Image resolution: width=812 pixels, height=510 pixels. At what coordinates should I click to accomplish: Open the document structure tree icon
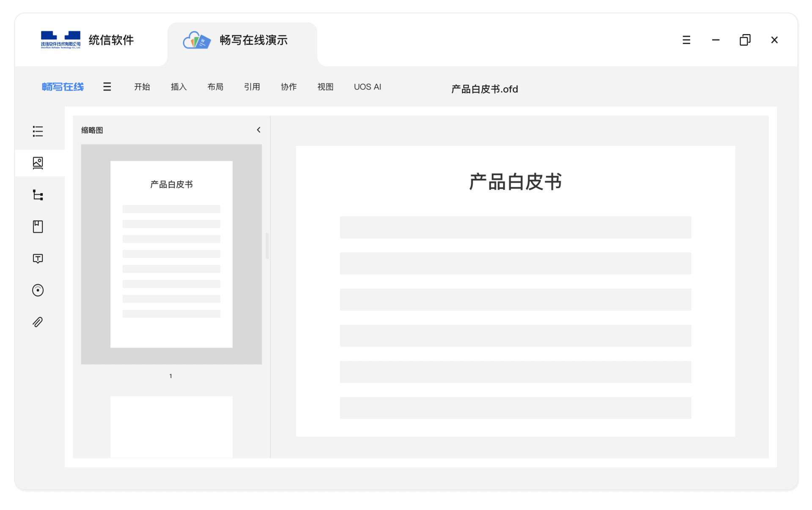tap(38, 195)
